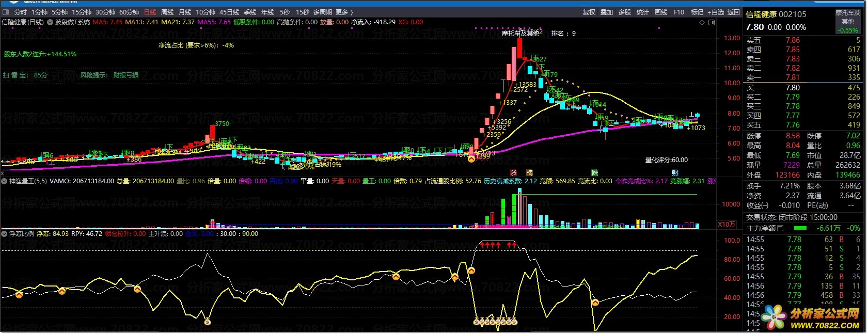
Task: Click the 浮筹: 84.93 indicator value
Action: 53,234
